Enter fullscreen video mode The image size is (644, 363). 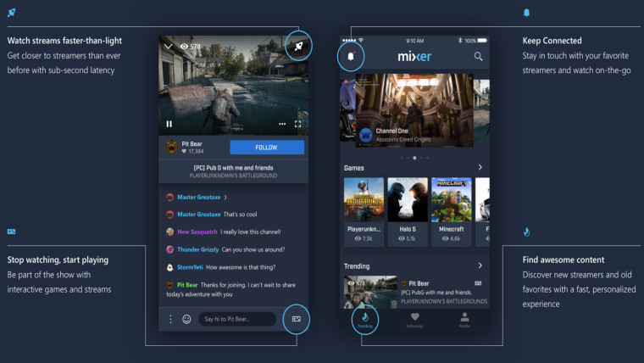[297, 124]
